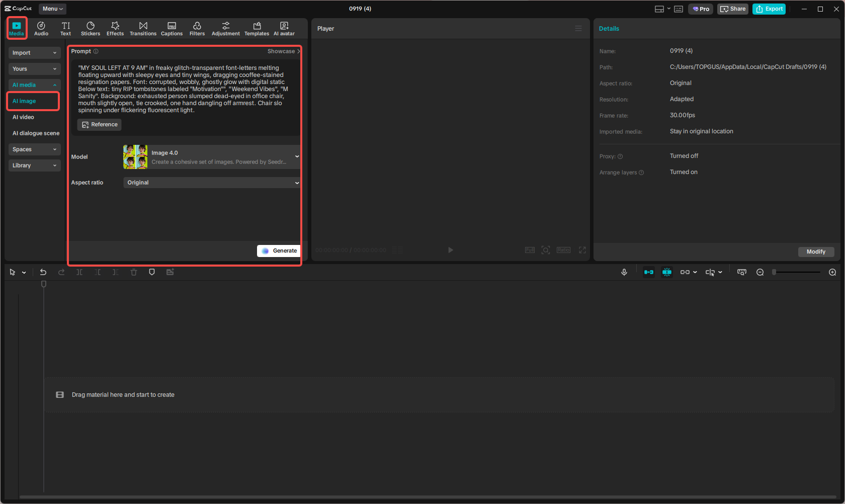Select AI video in sidebar
Viewport: 845px width, 504px height.
click(23, 117)
